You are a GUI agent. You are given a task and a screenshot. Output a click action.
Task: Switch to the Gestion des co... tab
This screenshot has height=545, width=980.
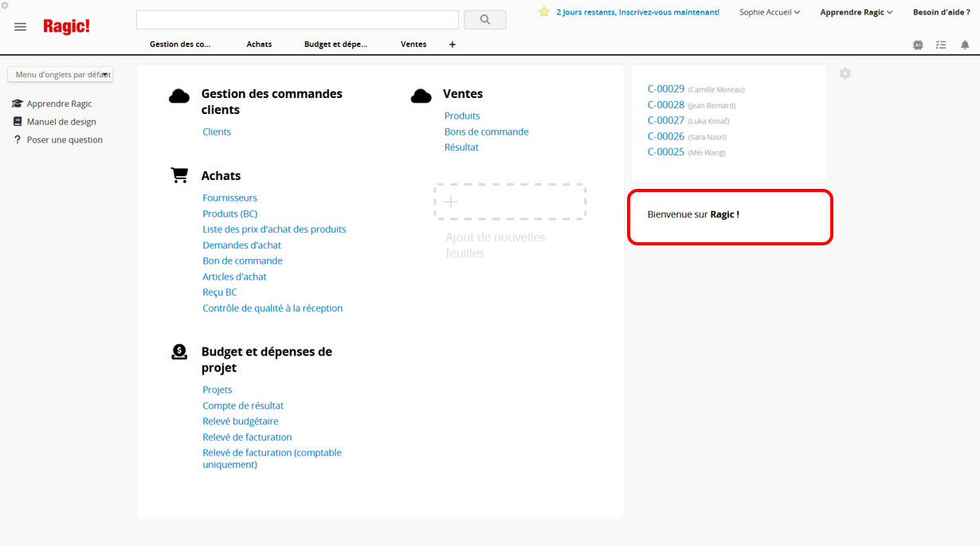(180, 45)
